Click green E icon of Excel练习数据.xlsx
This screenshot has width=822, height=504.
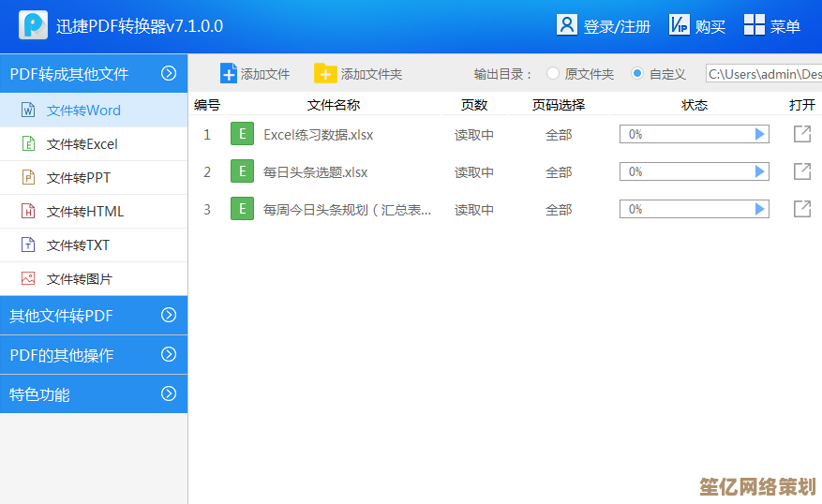(242, 134)
